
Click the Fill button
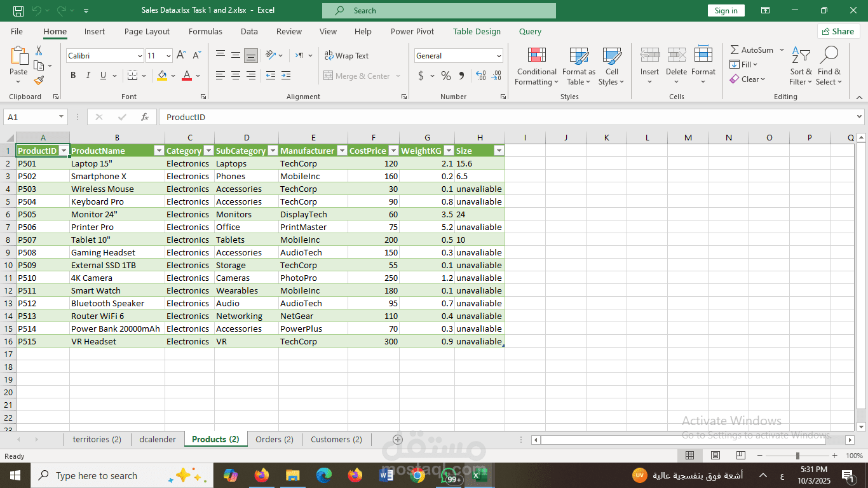coord(743,64)
